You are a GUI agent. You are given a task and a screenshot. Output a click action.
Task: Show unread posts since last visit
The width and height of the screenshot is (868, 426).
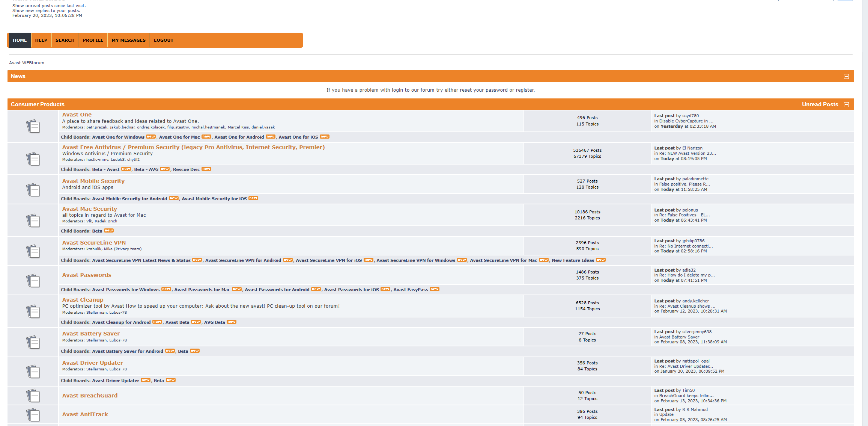pos(49,6)
